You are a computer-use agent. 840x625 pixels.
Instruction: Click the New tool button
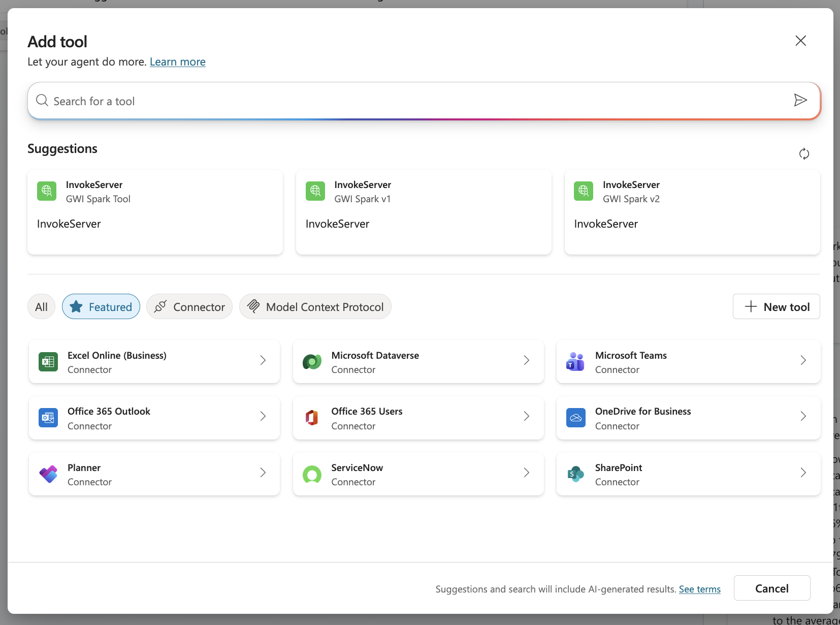(776, 306)
